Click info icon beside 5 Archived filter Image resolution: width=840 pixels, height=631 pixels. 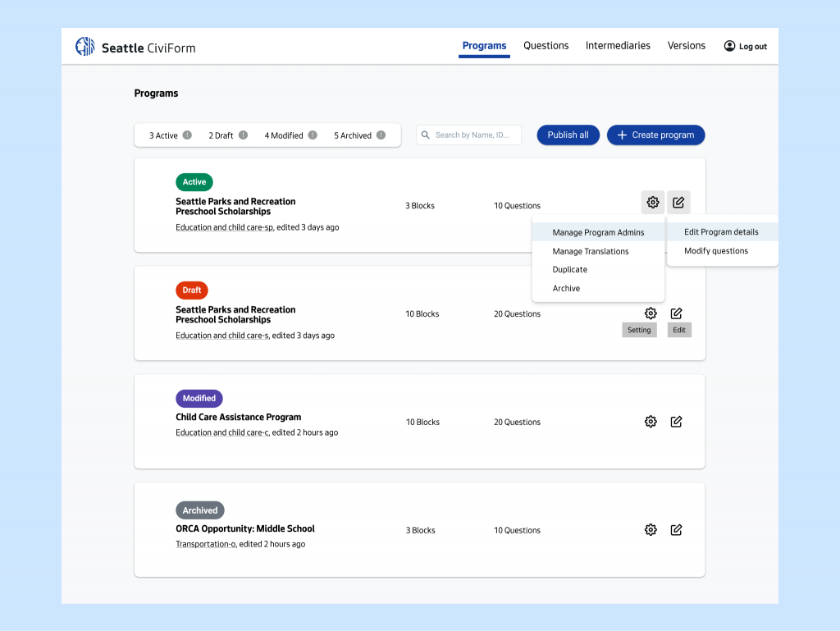[381, 135]
